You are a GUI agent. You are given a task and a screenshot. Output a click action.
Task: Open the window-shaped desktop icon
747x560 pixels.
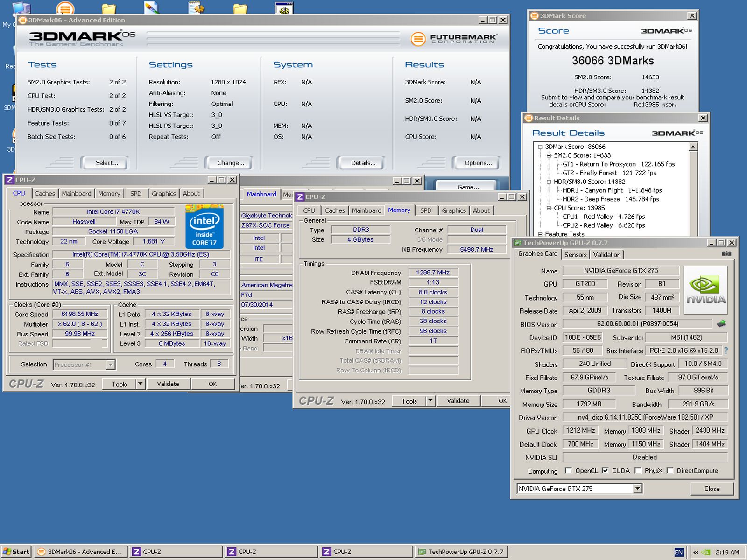click(284, 7)
